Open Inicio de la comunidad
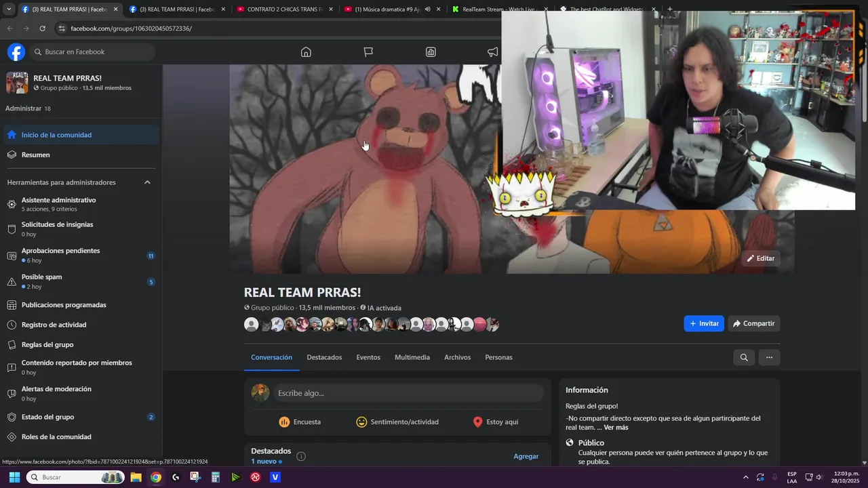 tap(81, 135)
